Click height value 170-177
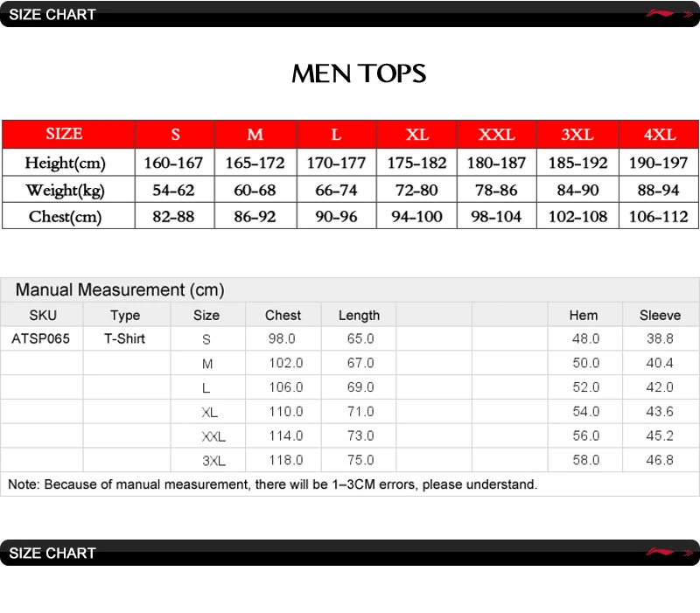Viewport: 700px width, 613px height. [x=336, y=163]
